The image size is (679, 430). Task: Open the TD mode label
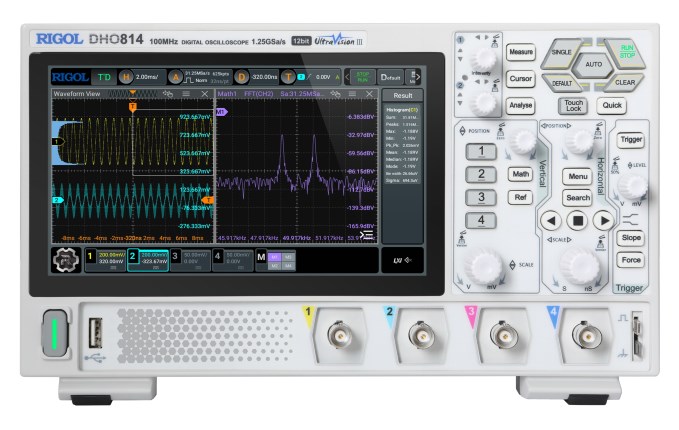pyautogui.click(x=104, y=78)
